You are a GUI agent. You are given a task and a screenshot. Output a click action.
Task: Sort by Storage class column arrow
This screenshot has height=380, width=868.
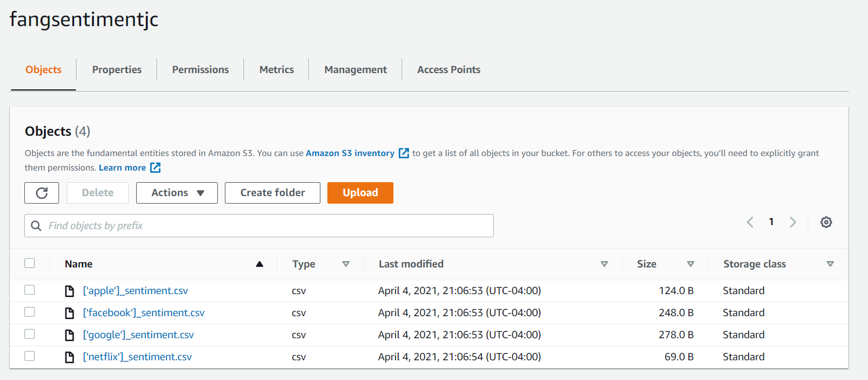click(830, 264)
